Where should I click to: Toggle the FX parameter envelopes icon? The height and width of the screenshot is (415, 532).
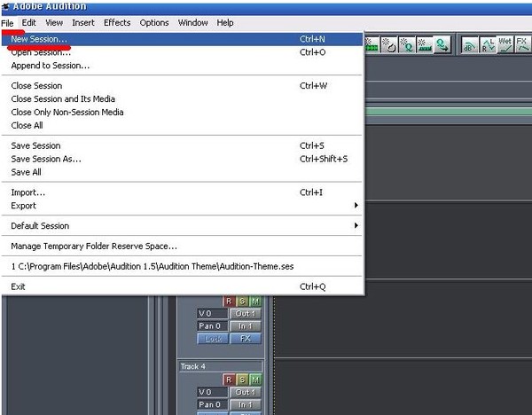tap(523, 45)
